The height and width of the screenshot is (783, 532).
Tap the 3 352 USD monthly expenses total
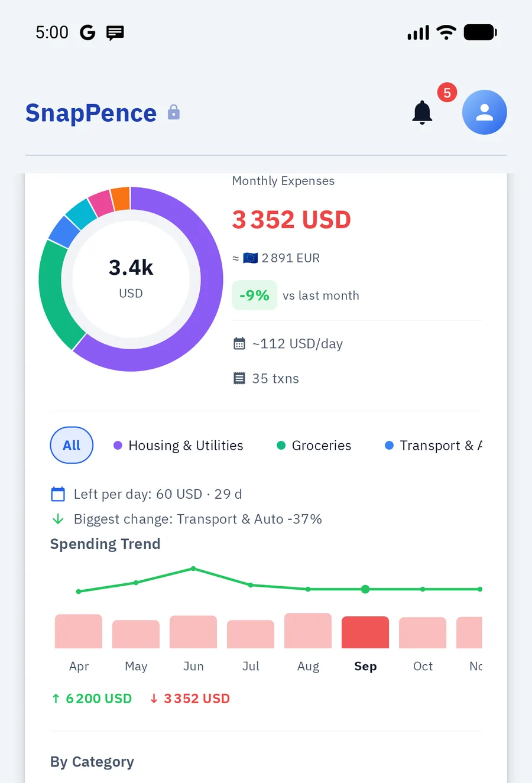pos(291,220)
